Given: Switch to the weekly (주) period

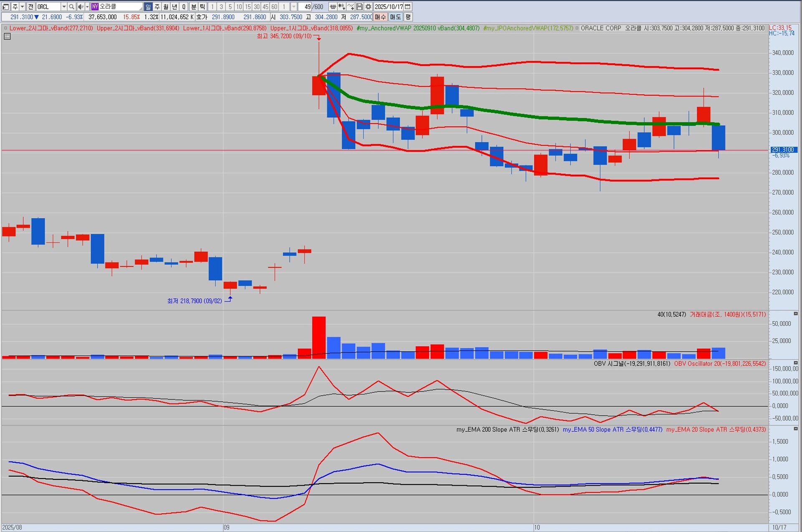Looking at the screenshot, I should [157, 7].
